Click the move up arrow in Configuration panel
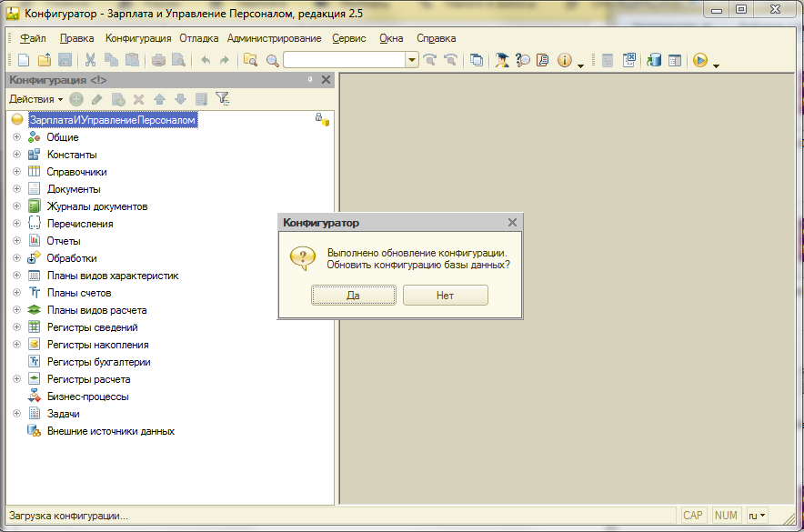Viewport: 804px width, 532px height. 159,99
